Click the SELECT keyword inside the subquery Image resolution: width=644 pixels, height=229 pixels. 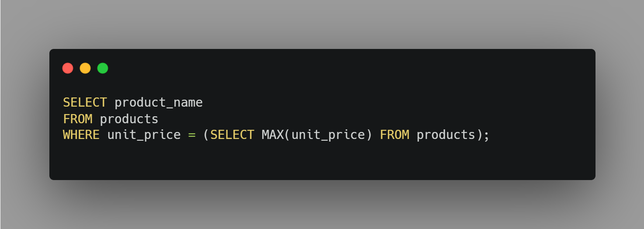(232, 135)
